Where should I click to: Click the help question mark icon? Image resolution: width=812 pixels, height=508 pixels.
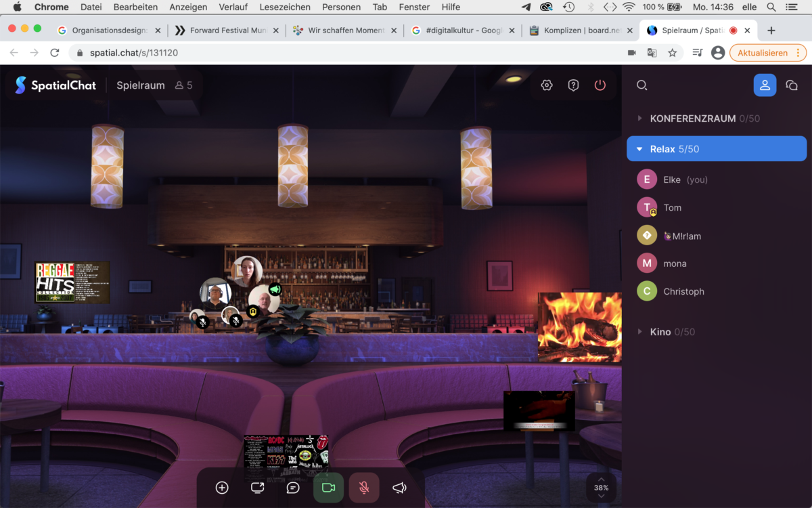click(x=573, y=85)
